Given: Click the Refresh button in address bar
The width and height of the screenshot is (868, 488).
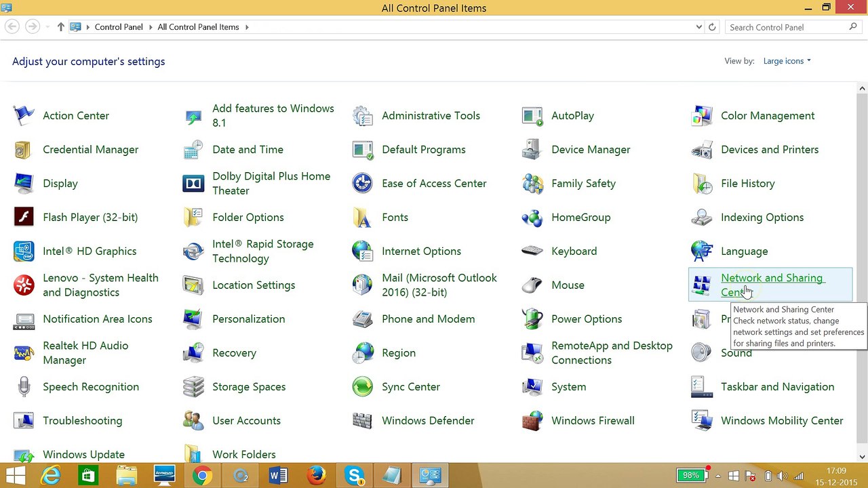Looking at the screenshot, I should (712, 27).
